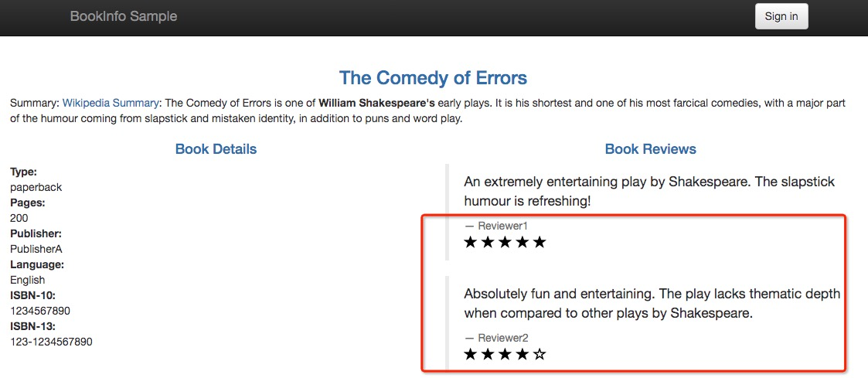Click the bold William Shakespeare's text
Screen dimensions: 868x378
click(376, 103)
